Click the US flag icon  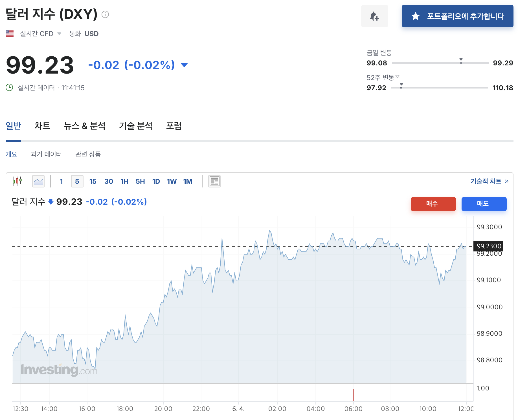pos(10,34)
